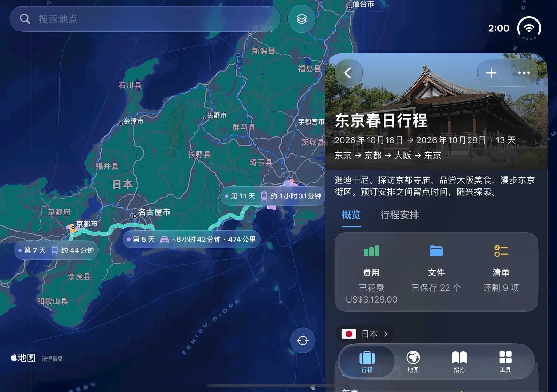Screen dimensions: 557x392
Task: Select the 第 7 天 train route label
Action: point(56,250)
